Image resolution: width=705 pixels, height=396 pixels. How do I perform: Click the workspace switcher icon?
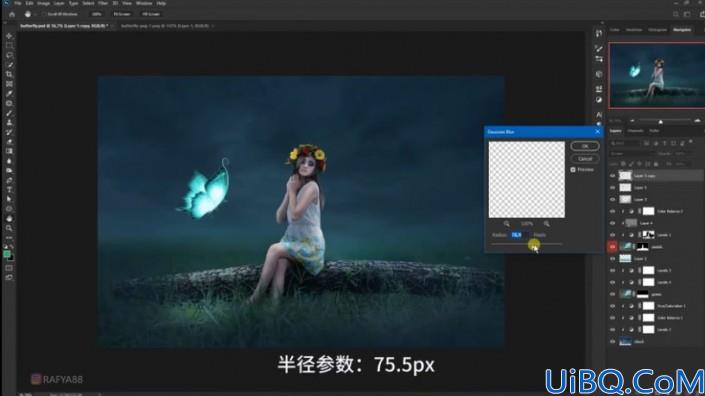click(687, 14)
